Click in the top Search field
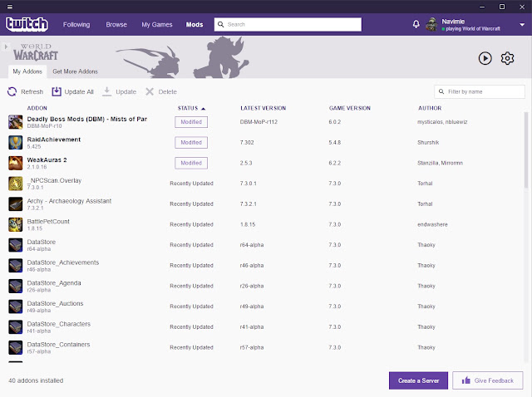Viewport: 532px width, 397px height. [288, 24]
